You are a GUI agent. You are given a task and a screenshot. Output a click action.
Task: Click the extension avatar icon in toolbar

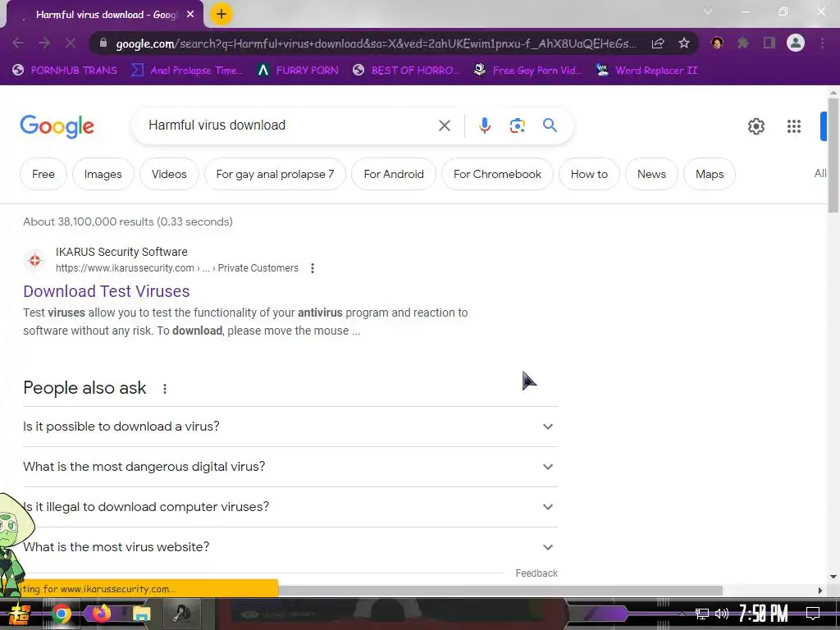(717, 43)
